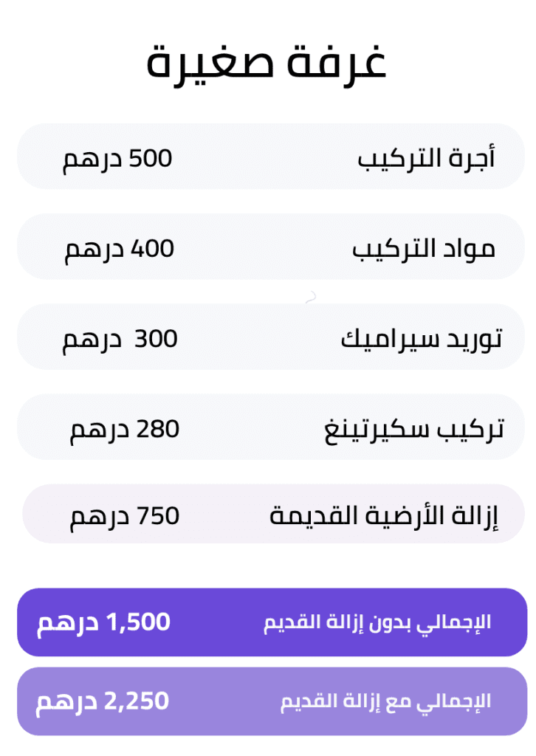536x756 pixels.
Task: Click the 500 درهم price value
Action: [117, 158]
